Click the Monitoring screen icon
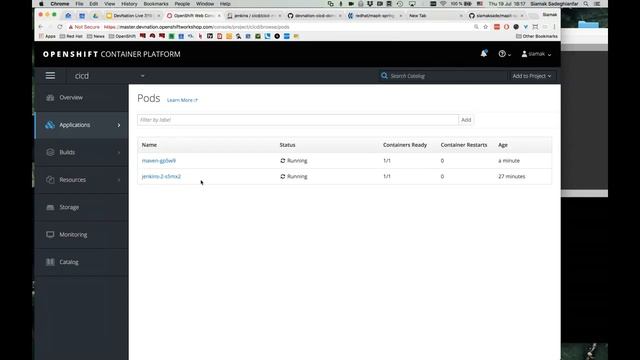 50,234
